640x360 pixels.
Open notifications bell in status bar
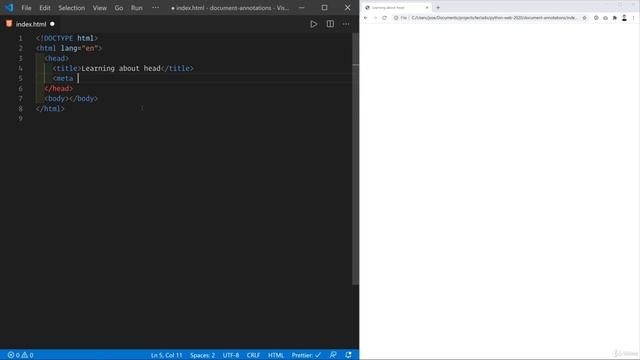point(348,355)
